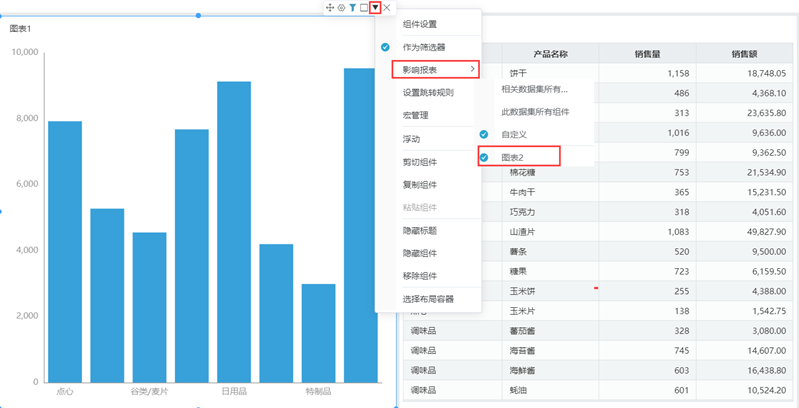Image resolution: width=799 pixels, height=408 pixels.
Task: Click the 薯条 table cell
Action: click(x=550, y=252)
